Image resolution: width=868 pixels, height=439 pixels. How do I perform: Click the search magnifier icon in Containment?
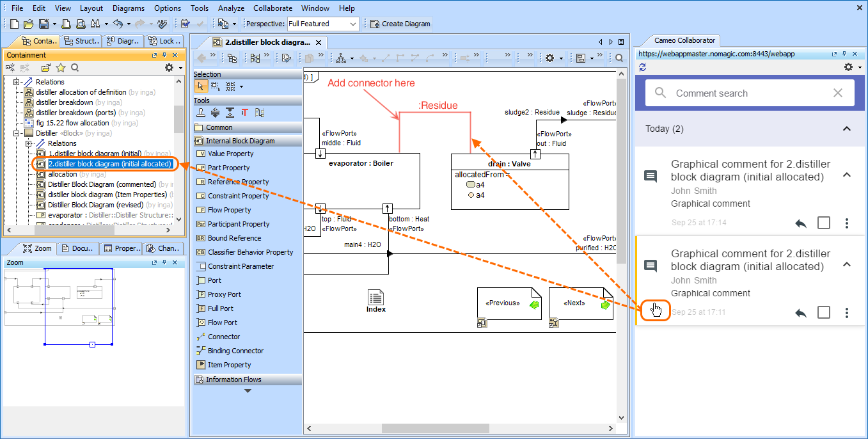(75, 68)
